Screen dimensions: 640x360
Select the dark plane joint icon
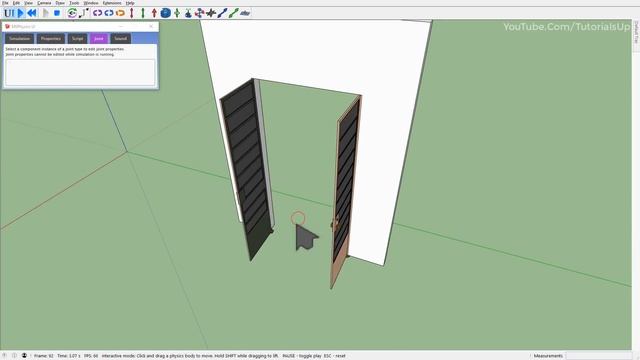pos(211,13)
